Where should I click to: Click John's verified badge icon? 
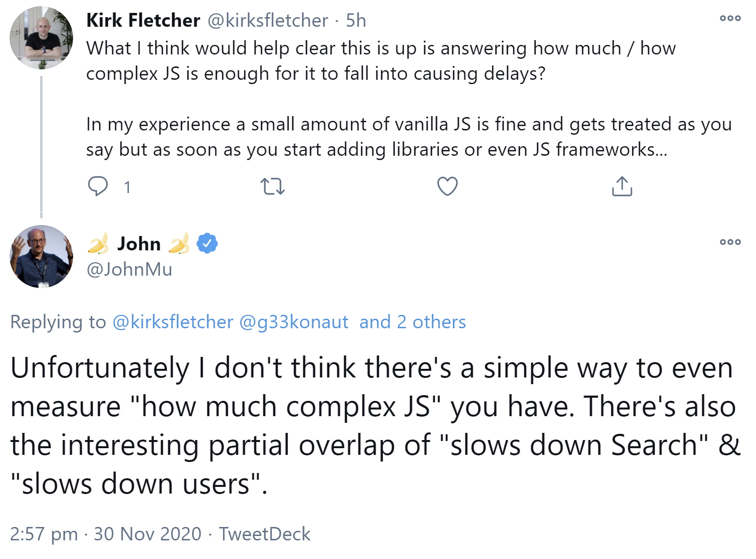point(207,244)
